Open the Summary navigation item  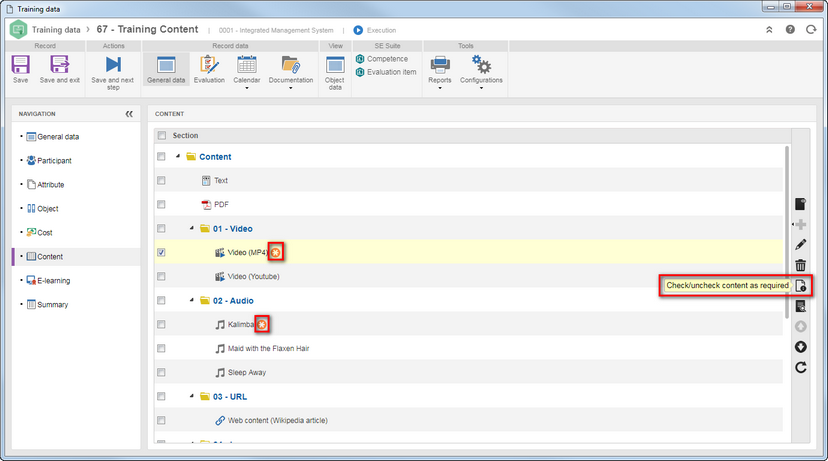[47, 305]
